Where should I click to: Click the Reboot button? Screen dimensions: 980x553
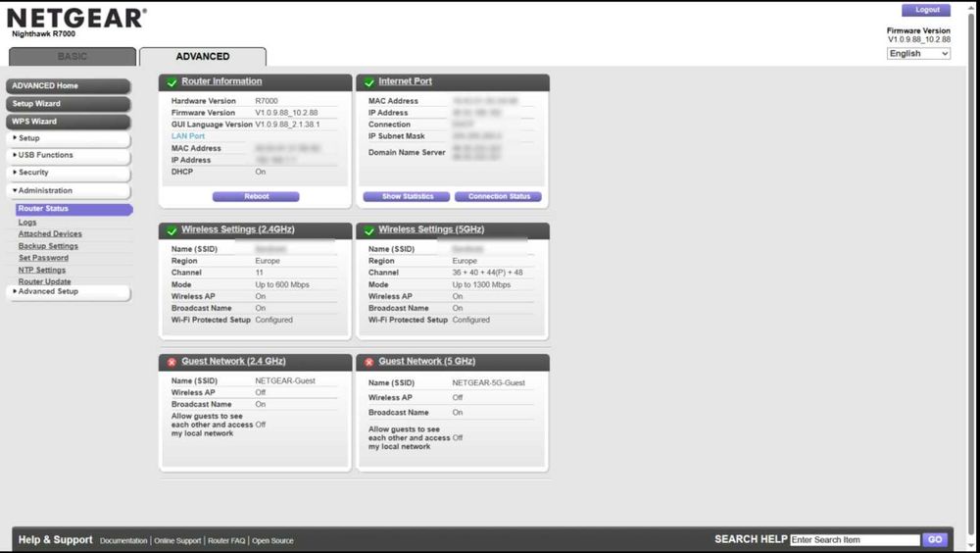(256, 196)
